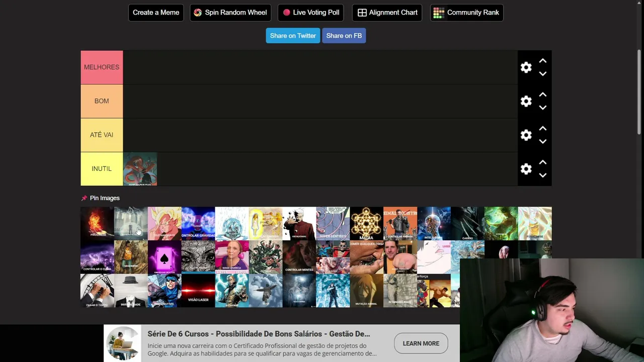Open Community Rank page
The image size is (644, 362).
[x=467, y=13]
